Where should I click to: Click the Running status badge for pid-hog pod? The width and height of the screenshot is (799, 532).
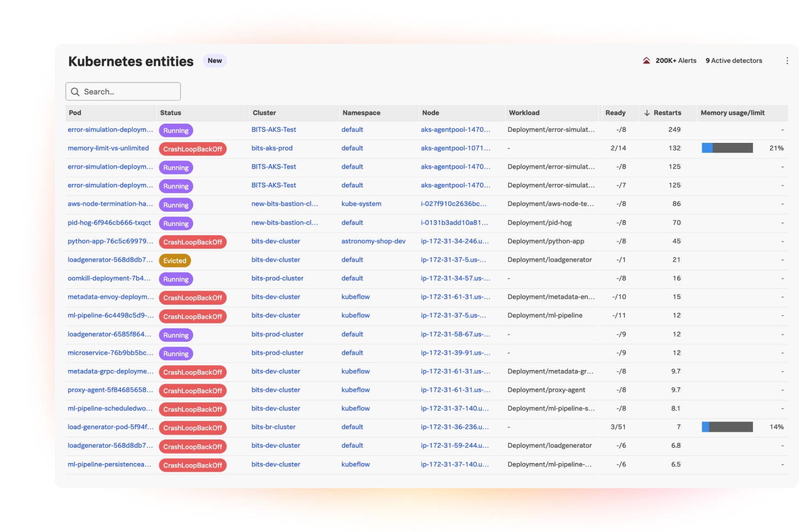pos(176,223)
